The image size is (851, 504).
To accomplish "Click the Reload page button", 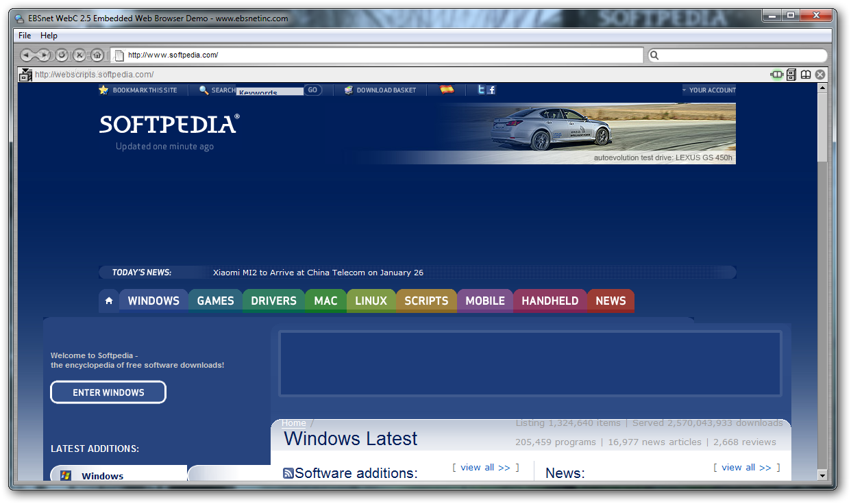I will pyautogui.click(x=62, y=55).
